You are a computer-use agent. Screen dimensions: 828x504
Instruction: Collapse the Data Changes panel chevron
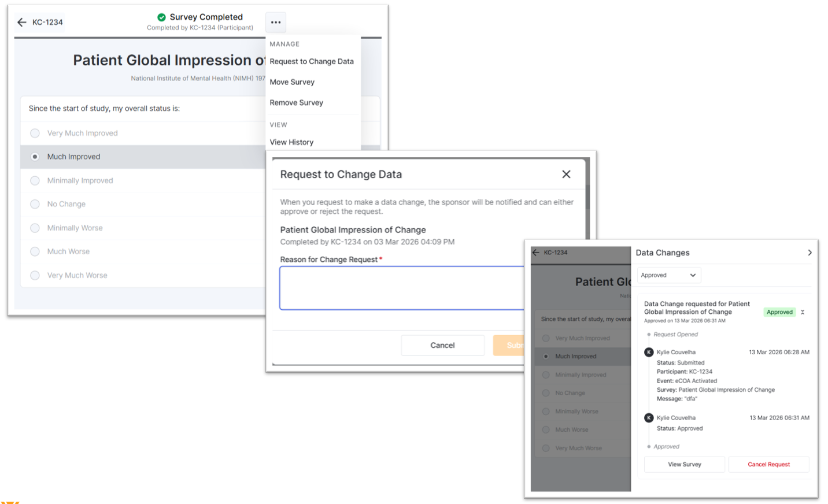pos(809,253)
